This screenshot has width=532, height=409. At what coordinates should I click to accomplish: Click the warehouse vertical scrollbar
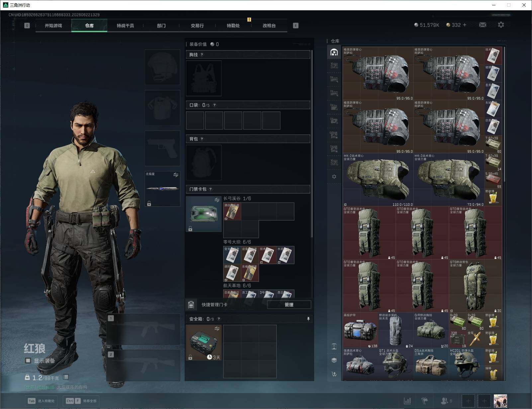(x=504, y=115)
